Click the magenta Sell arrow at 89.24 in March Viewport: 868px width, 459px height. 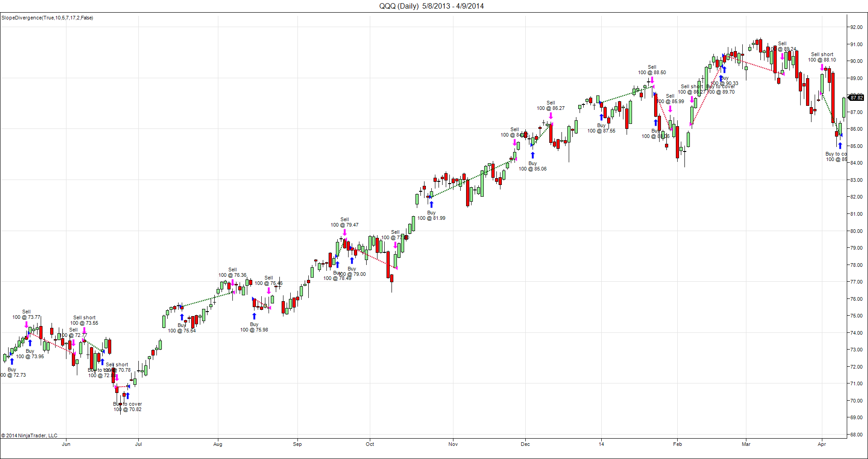[782, 57]
